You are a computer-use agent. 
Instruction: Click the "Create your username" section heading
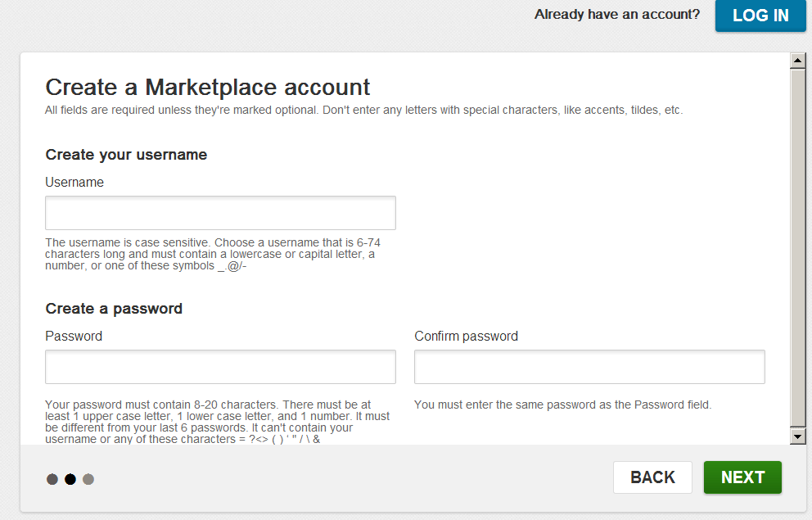coord(126,155)
